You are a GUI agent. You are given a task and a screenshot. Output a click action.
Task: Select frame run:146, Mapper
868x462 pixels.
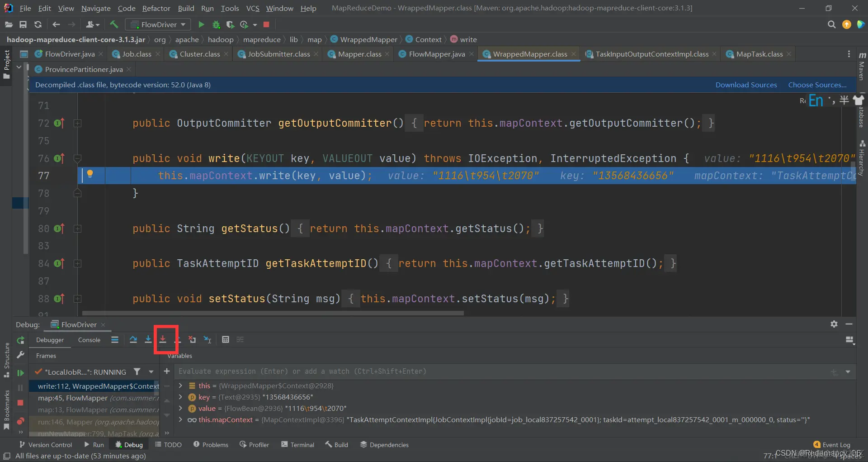point(94,422)
